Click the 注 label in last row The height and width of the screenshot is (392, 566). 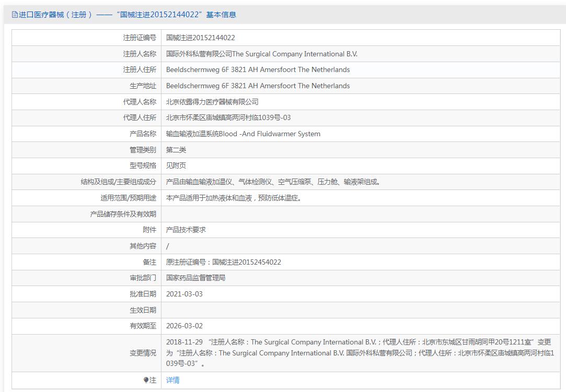[x=153, y=380]
